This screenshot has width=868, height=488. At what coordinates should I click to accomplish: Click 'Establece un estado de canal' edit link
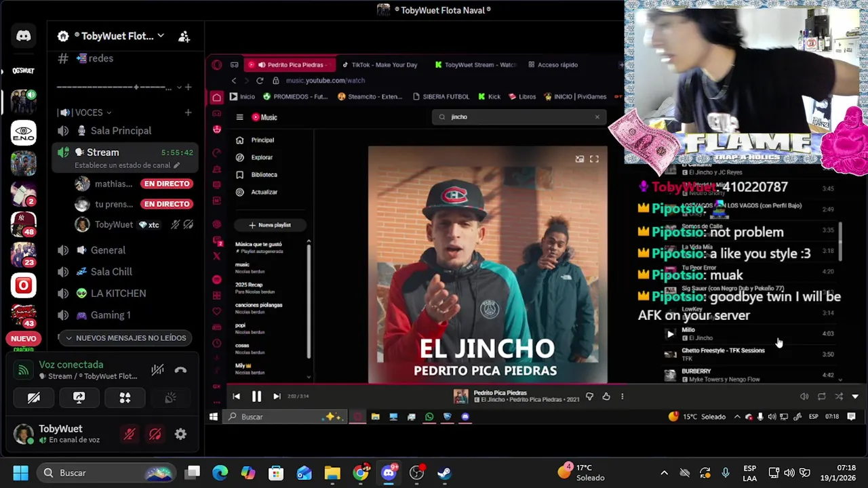pos(127,165)
